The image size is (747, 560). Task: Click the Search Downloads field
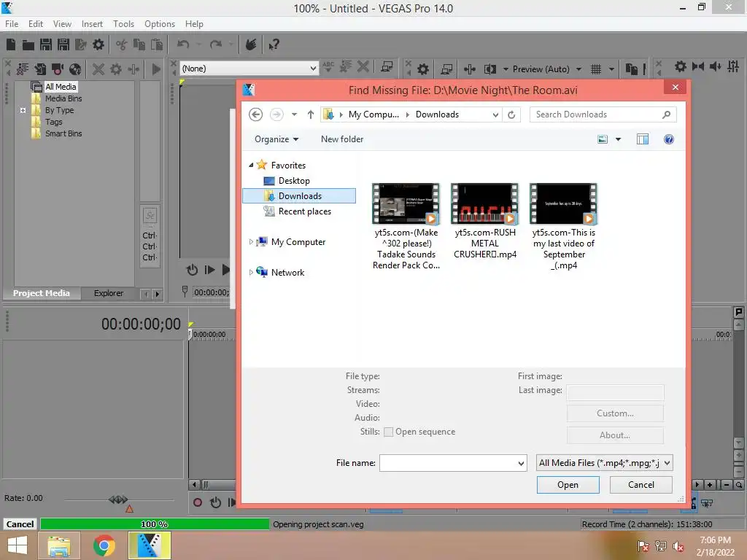click(603, 114)
